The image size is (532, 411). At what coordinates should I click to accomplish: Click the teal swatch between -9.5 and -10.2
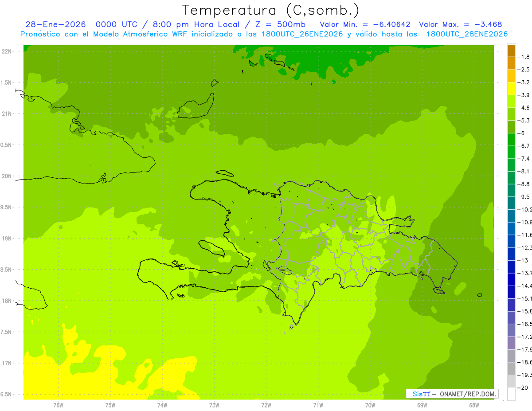click(511, 203)
